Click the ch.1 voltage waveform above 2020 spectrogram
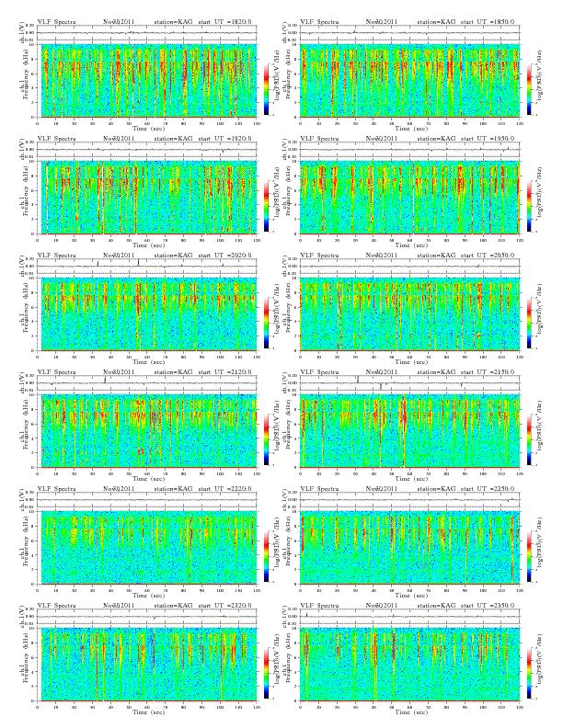The width and height of the screenshot is (563, 728). click(147, 267)
